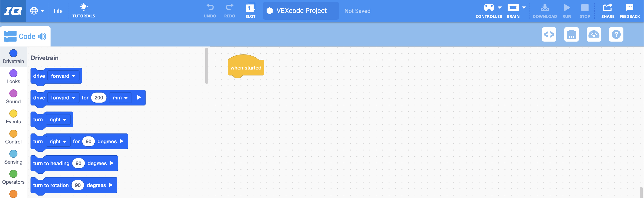Screen dimensions: 644x198
Task: Open the monitor console gauge icon
Action: pos(594,34)
